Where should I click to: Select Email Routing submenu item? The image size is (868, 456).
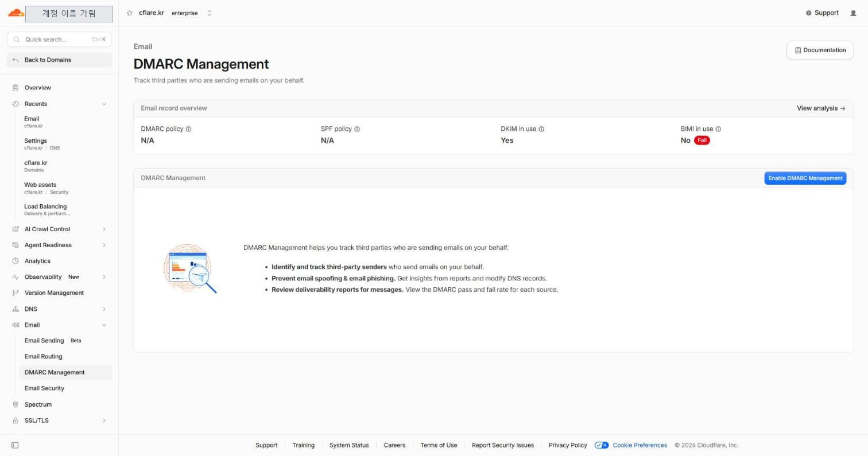[65, 357]
